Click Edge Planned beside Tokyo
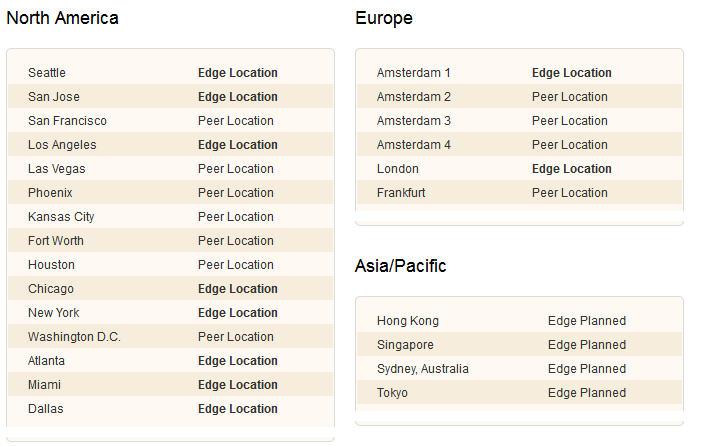This screenshot has width=702, height=446. 587,393
